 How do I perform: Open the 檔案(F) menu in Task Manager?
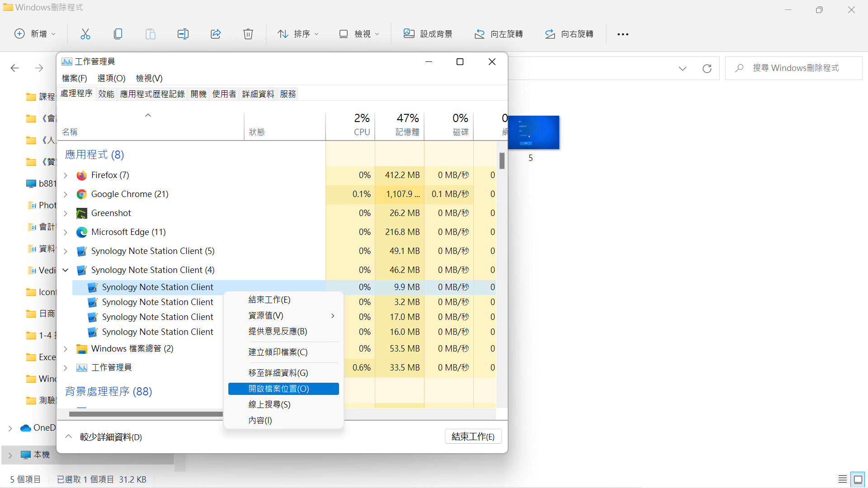point(75,79)
